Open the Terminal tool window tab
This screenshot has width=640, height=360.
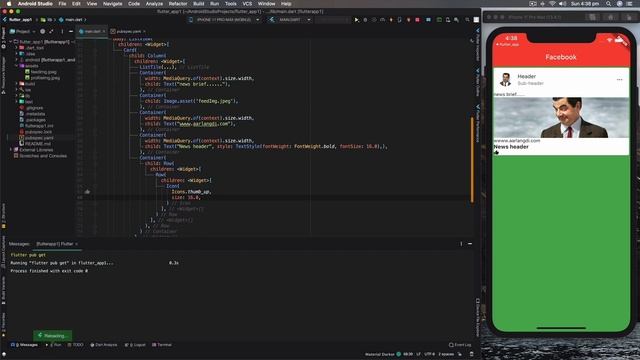(x=162, y=345)
